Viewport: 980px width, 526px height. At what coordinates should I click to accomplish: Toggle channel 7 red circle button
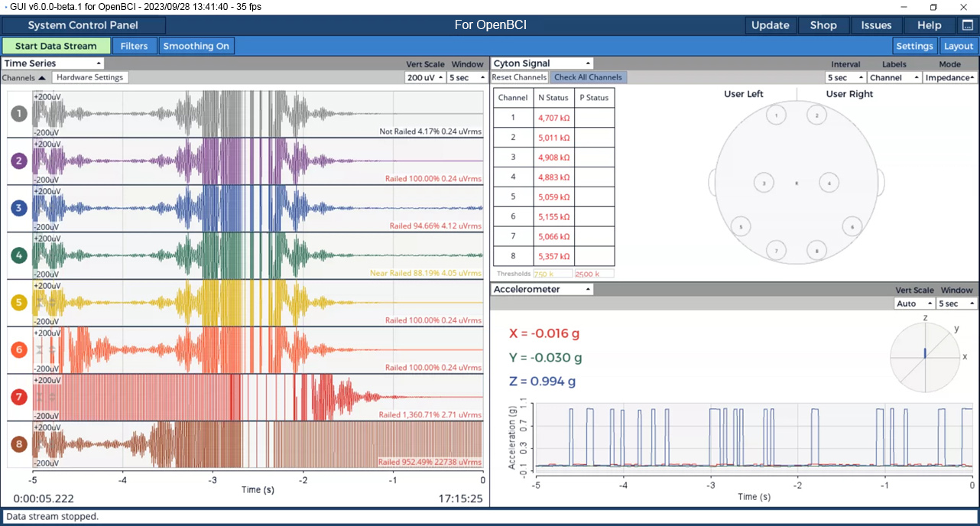(x=19, y=397)
